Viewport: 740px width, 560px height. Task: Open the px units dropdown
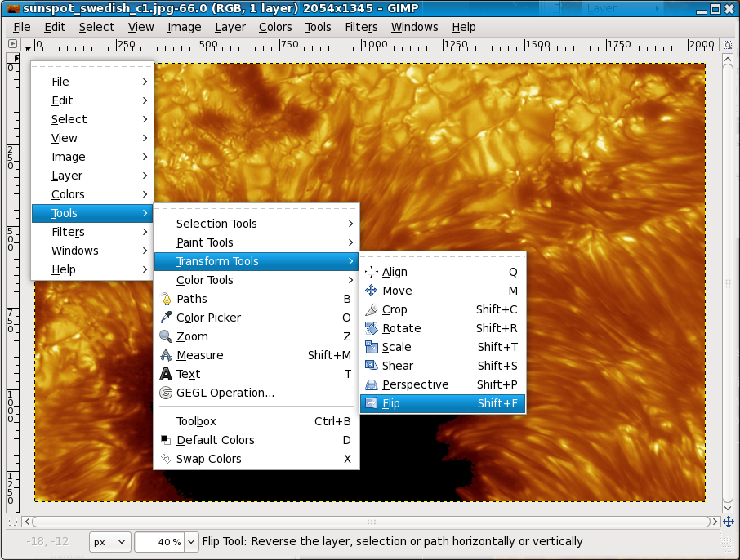(x=109, y=541)
